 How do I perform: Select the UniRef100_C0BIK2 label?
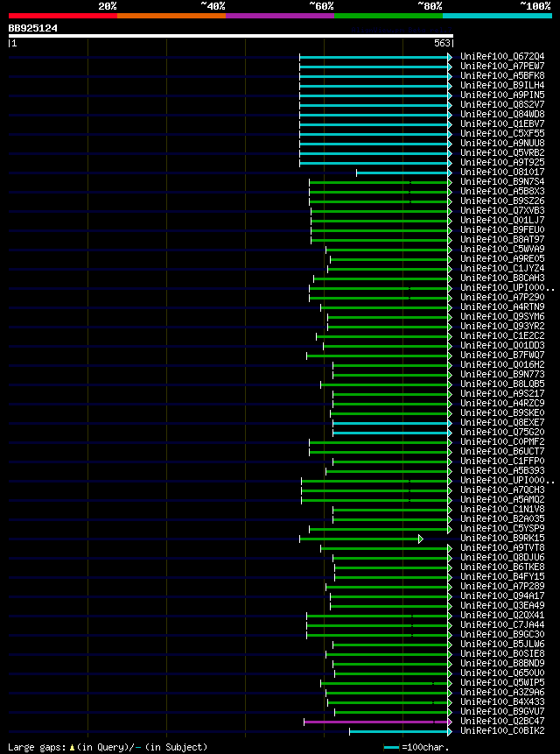(502, 730)
